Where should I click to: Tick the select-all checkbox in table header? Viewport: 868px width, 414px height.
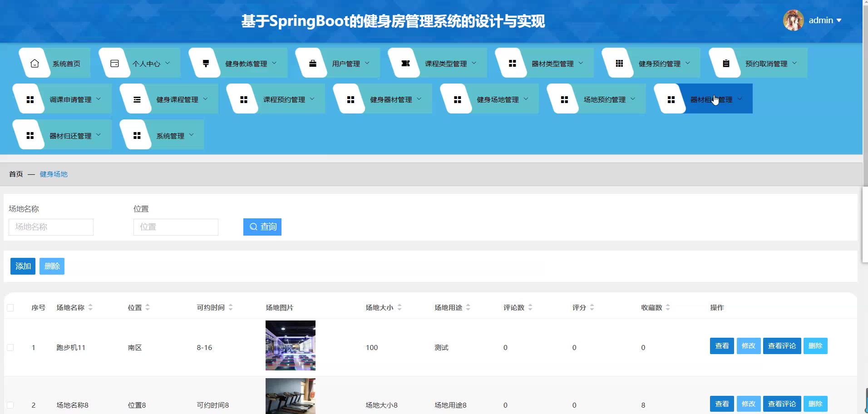pos(10,308)
